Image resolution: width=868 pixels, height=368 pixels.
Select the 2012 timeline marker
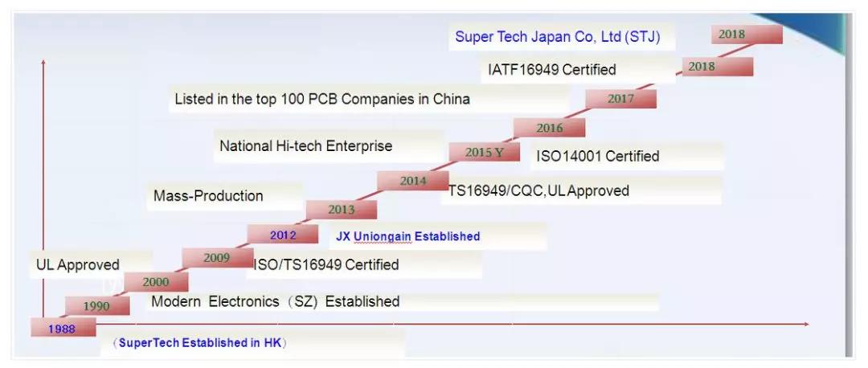click(x=283, y=235)
